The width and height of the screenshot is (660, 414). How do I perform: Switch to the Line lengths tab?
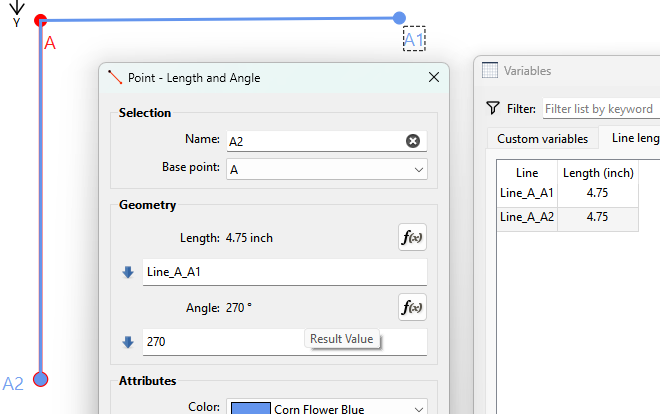click(633, 138)
